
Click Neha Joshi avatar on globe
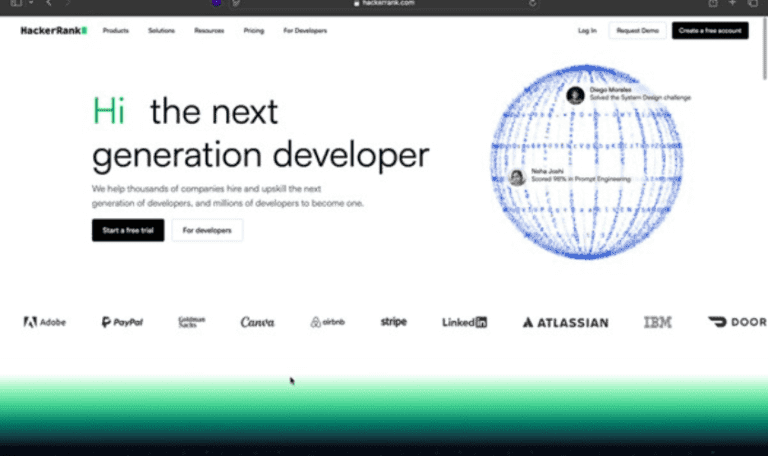click(x=517, y=176)
